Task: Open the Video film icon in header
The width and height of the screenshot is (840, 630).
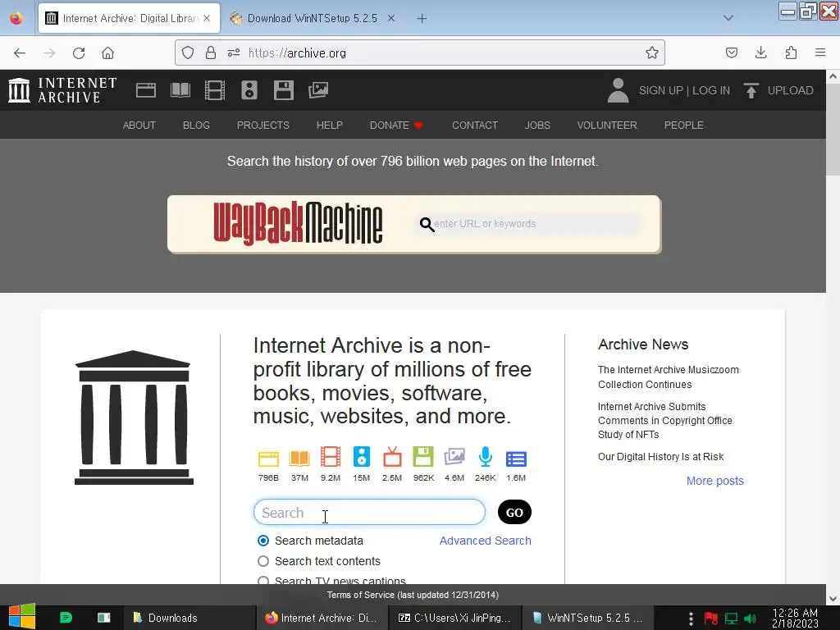Action: tap(215, 90)
